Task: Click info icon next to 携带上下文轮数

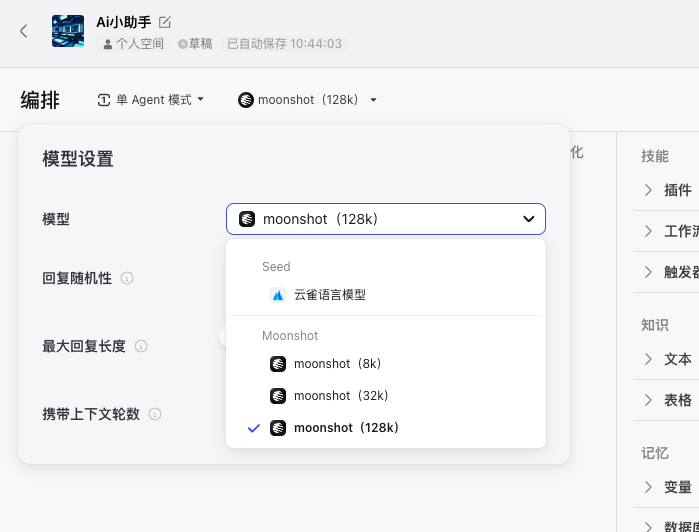Action: pyautogui.click(x=155, y=414)
